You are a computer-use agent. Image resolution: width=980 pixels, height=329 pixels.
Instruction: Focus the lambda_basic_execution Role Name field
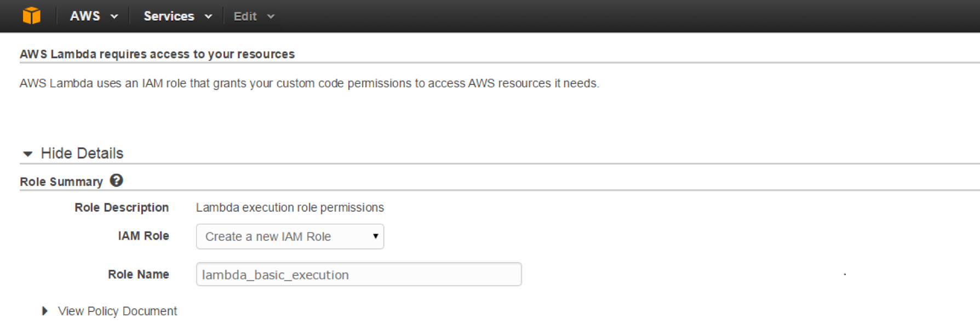358,274
